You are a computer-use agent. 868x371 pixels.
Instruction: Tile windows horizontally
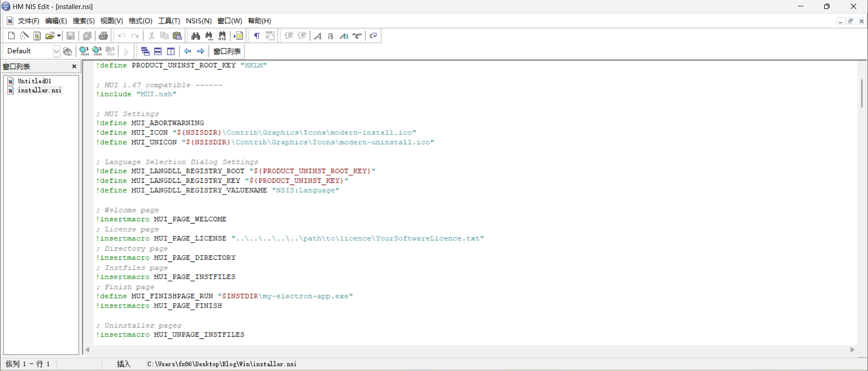(x=158, y=51)
